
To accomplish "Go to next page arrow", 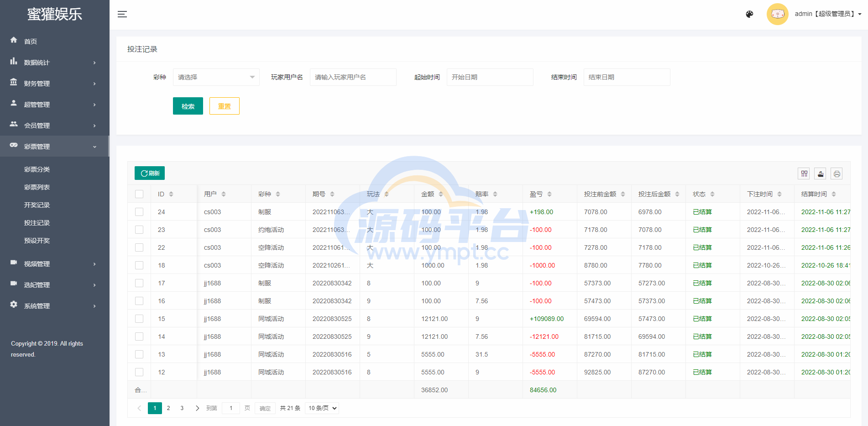I will (x=197, y=408).
